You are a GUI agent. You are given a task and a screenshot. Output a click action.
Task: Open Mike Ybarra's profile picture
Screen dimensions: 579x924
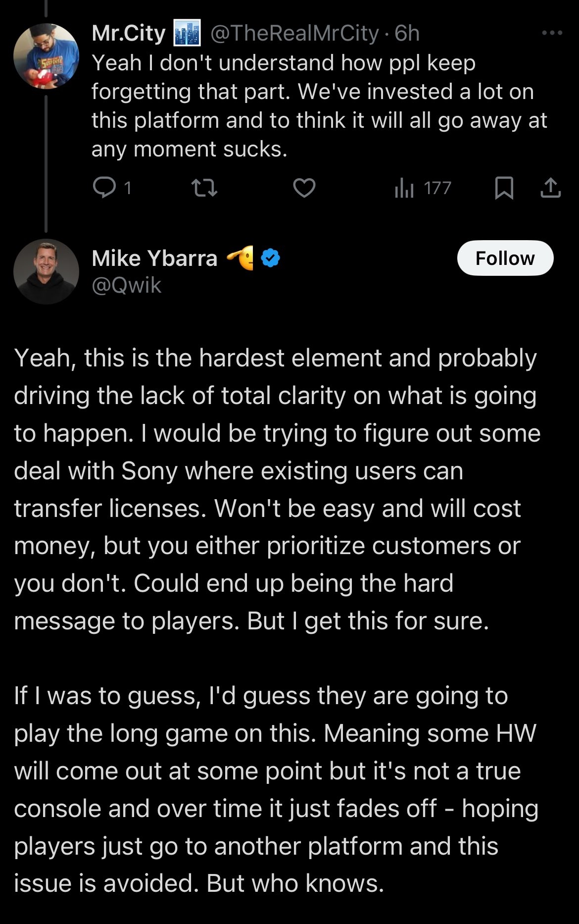[46, 271]
